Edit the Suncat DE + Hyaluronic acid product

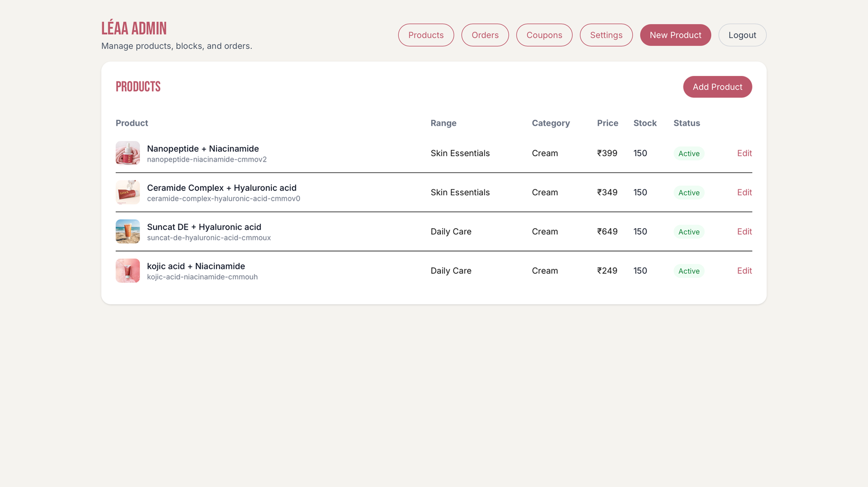tap(744, 232)
